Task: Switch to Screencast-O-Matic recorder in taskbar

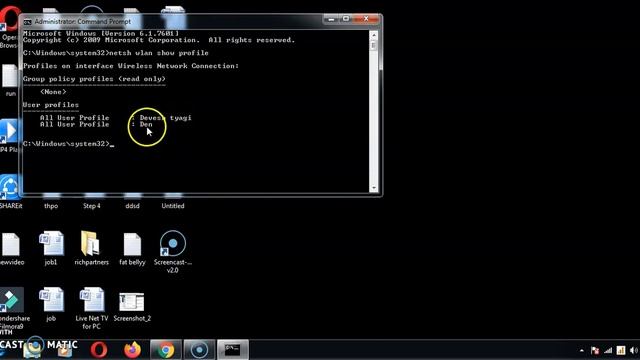Action: tap(199, 350)
